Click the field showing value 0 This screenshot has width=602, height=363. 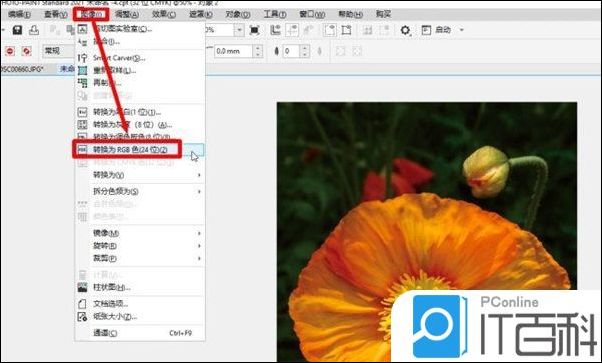(x=291, y=51)
